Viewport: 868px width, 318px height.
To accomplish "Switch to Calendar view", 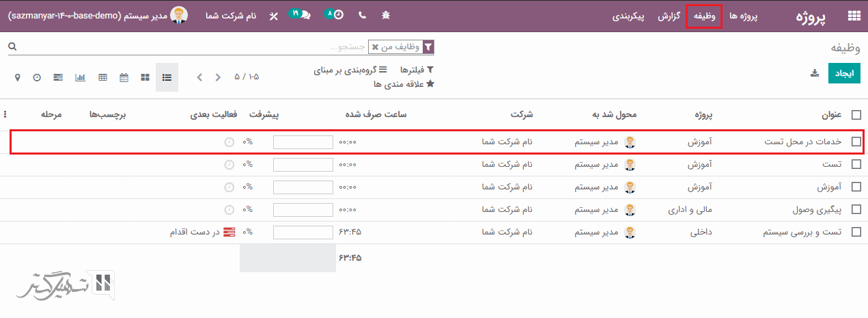I will click(124, 77).
